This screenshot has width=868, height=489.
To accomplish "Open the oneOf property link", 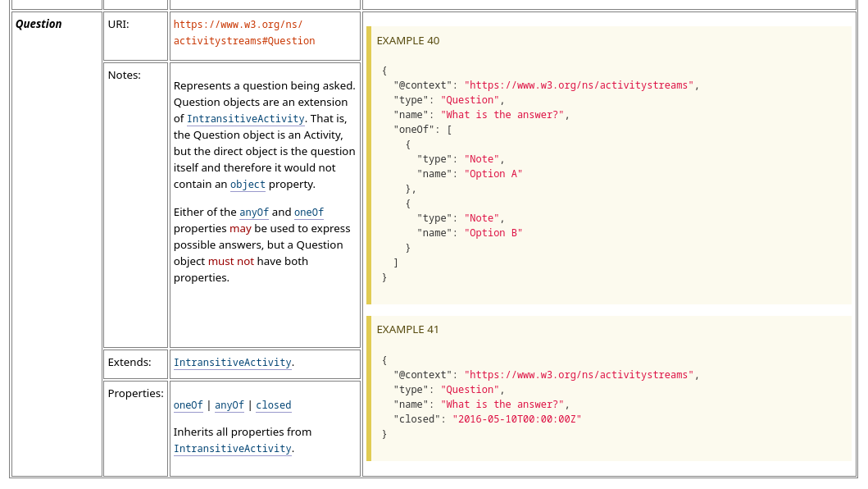I will click(x=189, y=405).
